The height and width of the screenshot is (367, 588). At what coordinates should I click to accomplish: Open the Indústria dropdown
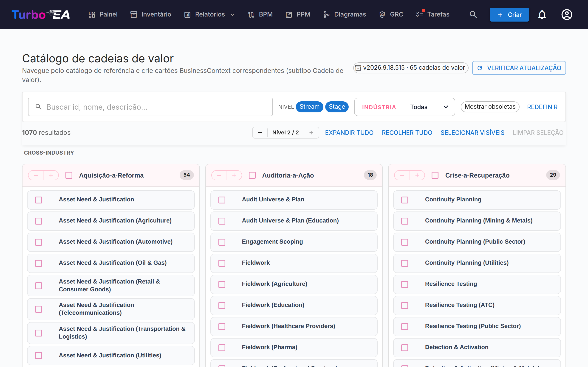[404, 107]
